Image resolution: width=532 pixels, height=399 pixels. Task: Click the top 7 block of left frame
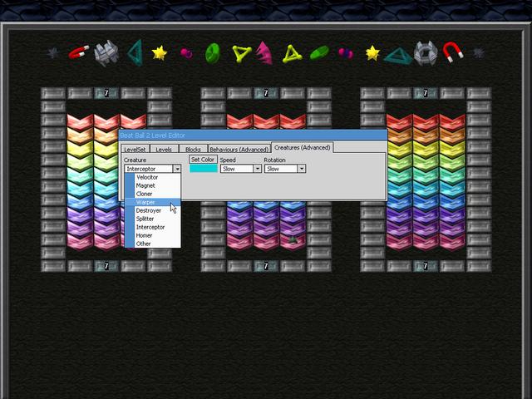tap(106, 93)
